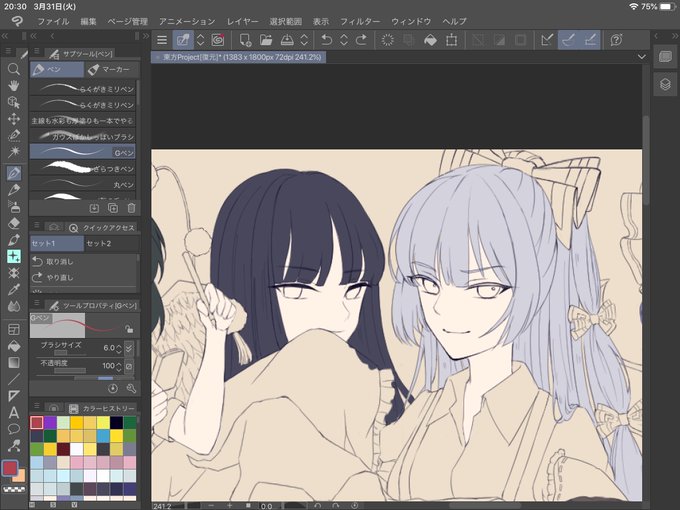Select the Figure line tool
Viewport: 680px width, 510px height.
pyautogui.click(x=14, y=379)
